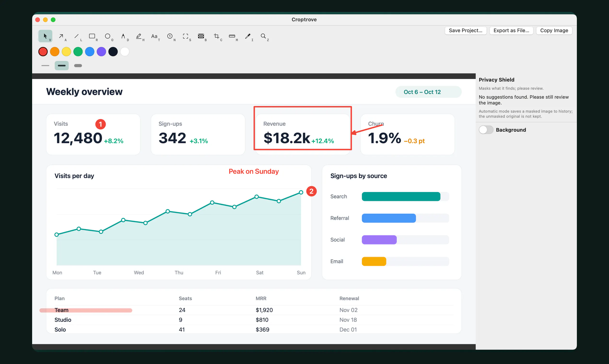Pick the red color swatch
609x364 pixels.
(43, 52)
